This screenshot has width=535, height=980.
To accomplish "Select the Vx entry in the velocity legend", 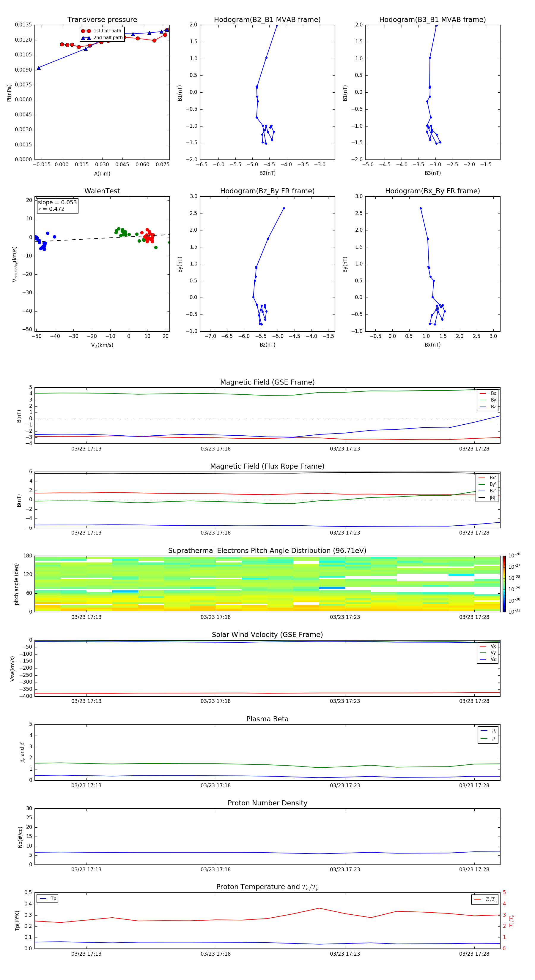I will point(488,646).
